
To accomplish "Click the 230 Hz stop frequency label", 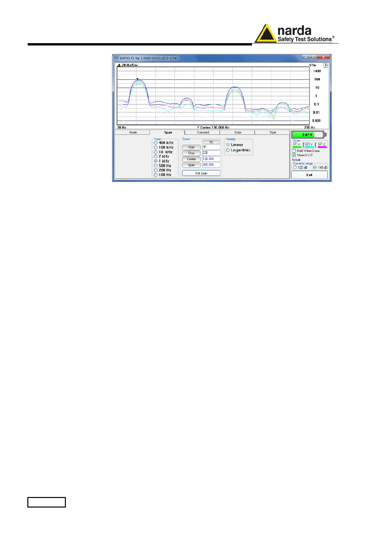I will [310, 128].
